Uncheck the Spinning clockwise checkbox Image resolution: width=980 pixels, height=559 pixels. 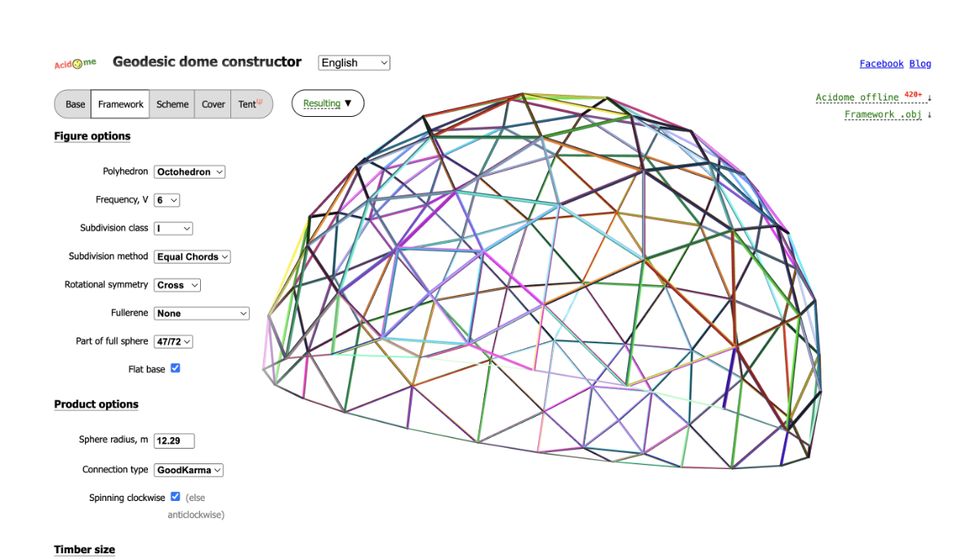[x=175, y=497]
